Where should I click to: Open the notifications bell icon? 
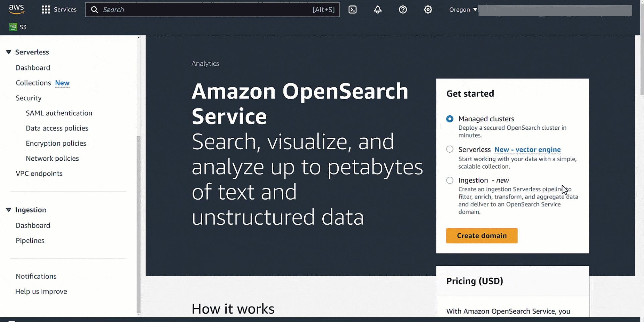pyautogui.click(x=378, y=10)
